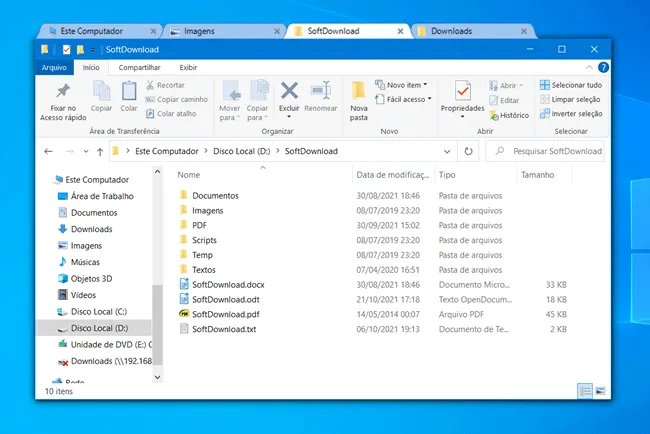Click the navigation pane vertical scrollbar thumb
Image resolution: width=650 pixels, height=434 pixels.
point(158,325)
